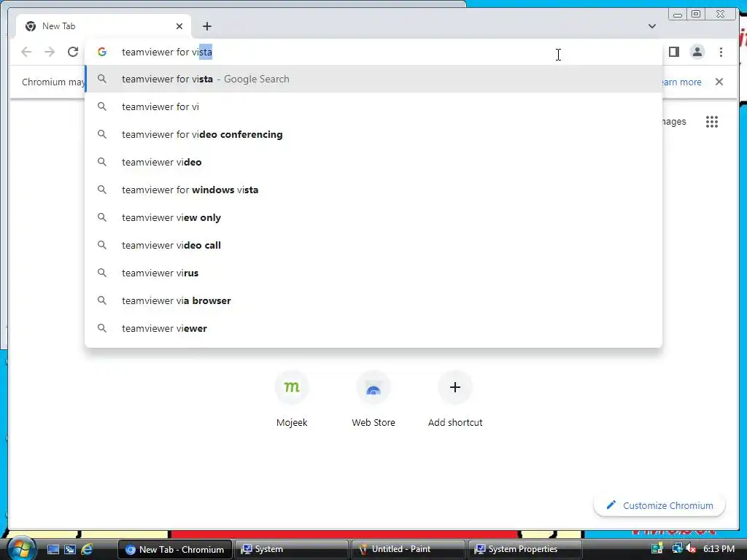Select the 'teamviewer video' suggestion
747x560 pixels.
[373, 162]
